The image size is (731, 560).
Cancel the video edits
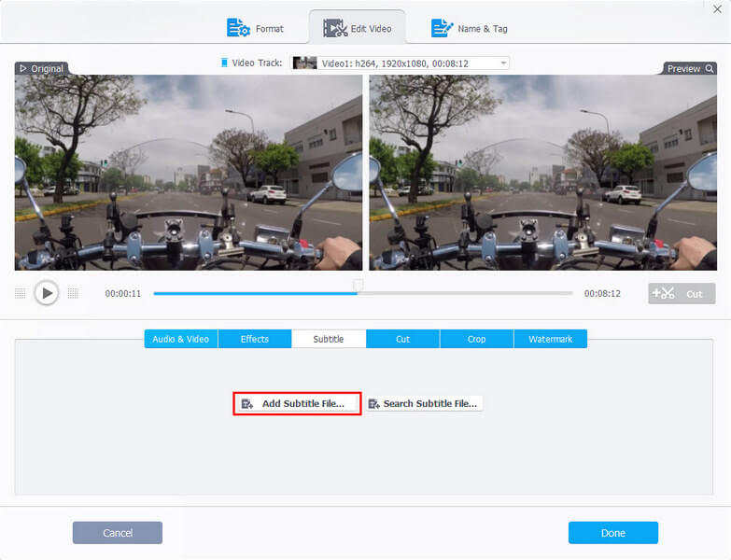(118, 533)
